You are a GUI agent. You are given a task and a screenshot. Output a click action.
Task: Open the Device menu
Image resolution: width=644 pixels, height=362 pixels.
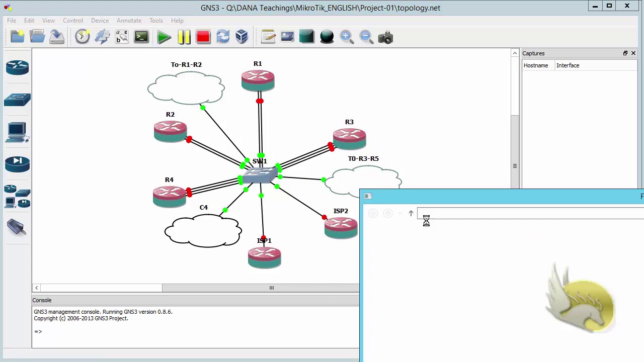pos(100,21)
